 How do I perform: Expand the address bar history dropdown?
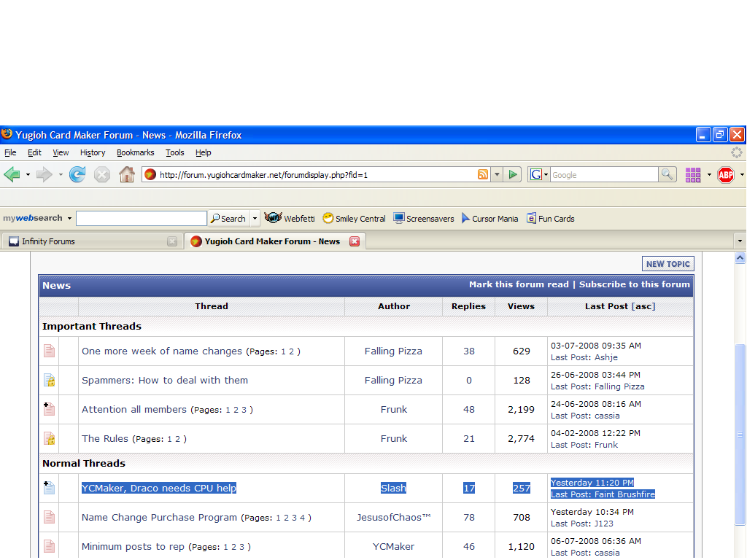point(497,175)
